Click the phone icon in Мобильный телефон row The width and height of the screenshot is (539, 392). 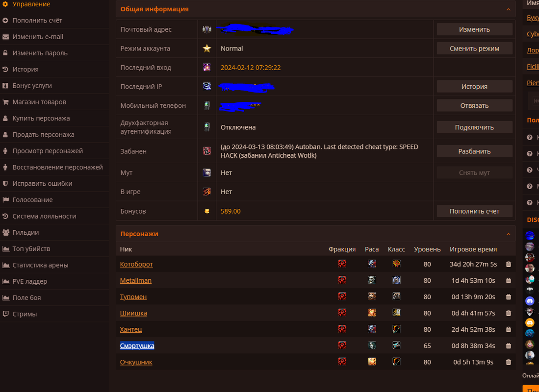click(x=206, y=105)
